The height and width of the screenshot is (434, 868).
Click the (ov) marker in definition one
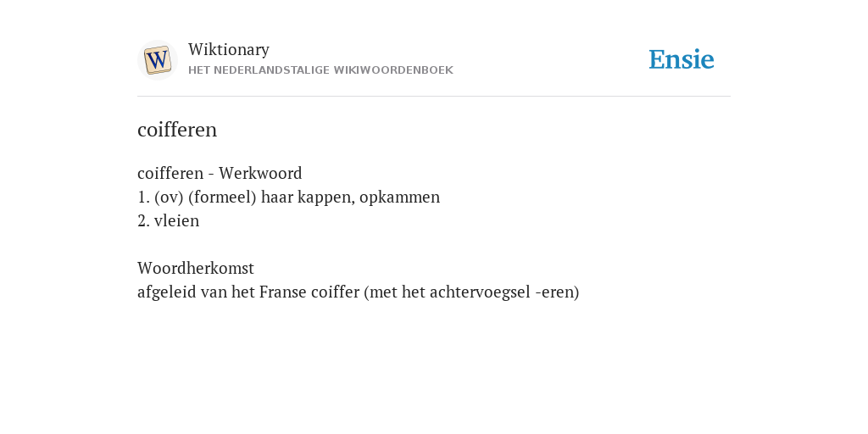click(x=169, y=197)
